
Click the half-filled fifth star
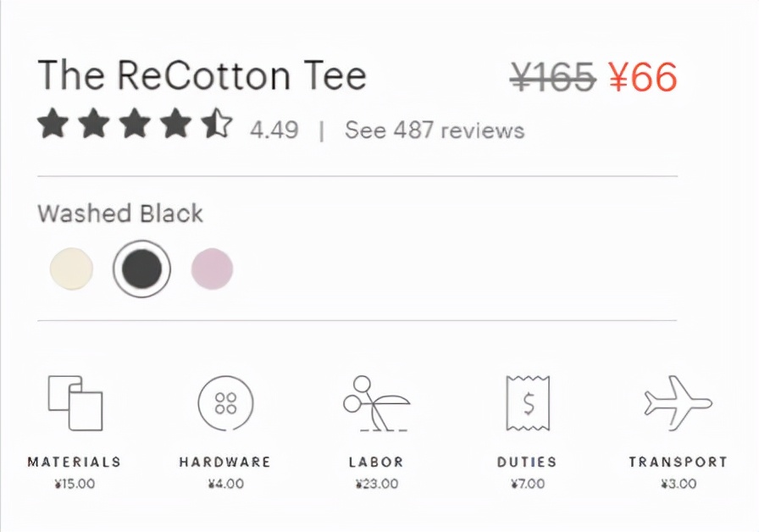[217, 124]
